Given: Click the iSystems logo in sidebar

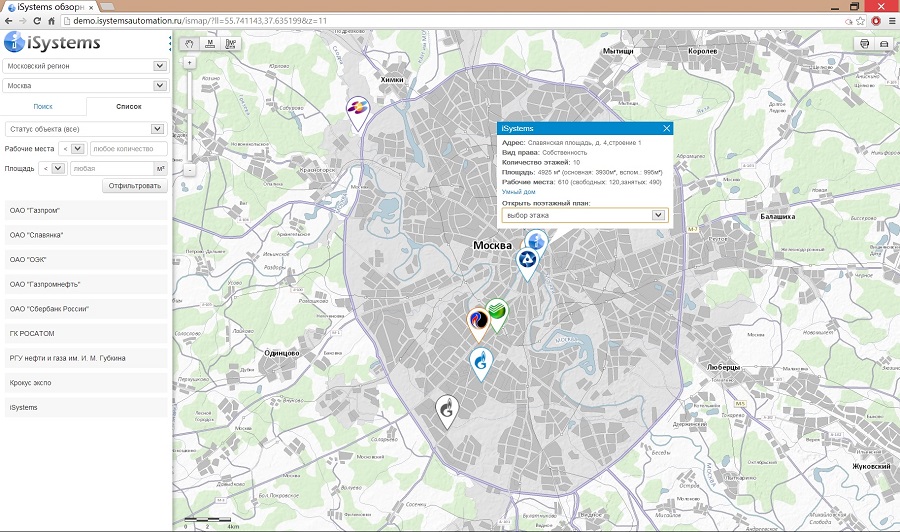Looking at the screenshot, I should point(52,42).
